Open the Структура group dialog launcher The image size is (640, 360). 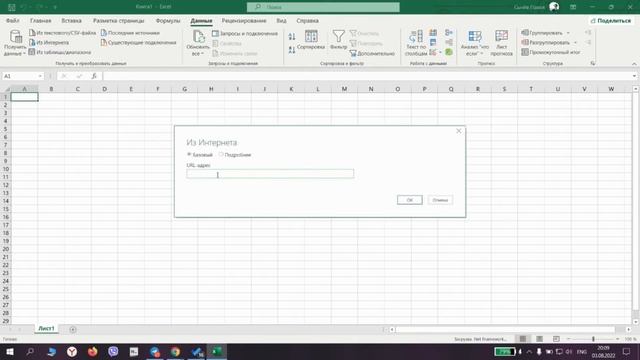[593, 63]
